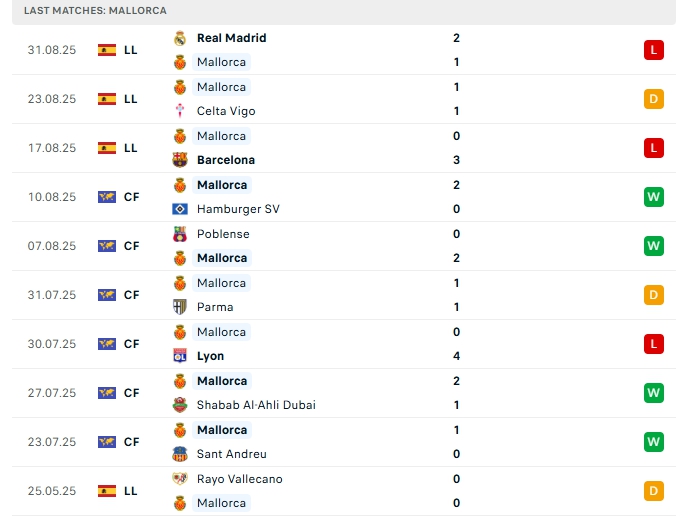
Task: Click the Real Madrid club crest
Action: pos(180,38)
